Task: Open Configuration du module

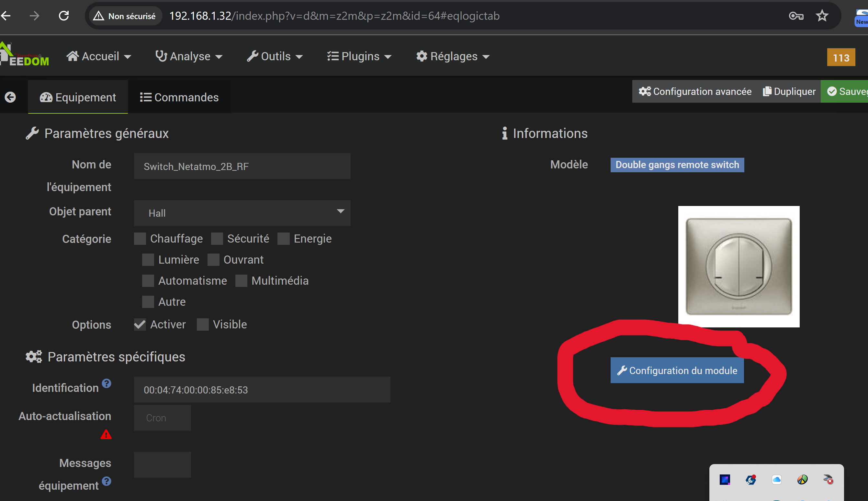Action: (677, 370)
